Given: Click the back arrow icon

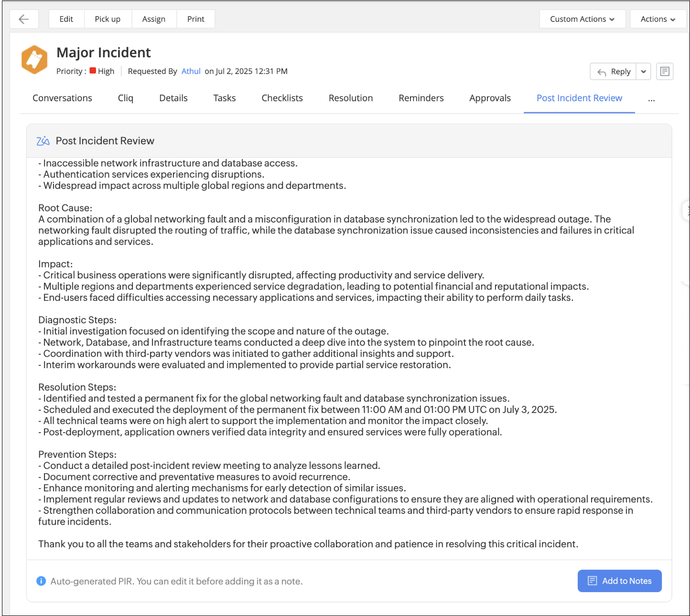Looking at the screenshot, I should coord(23,19).
